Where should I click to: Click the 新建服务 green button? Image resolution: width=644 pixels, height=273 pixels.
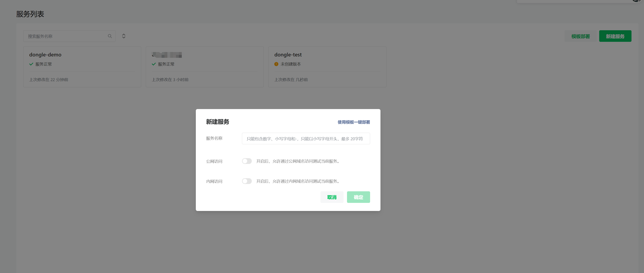click(615, 36)
